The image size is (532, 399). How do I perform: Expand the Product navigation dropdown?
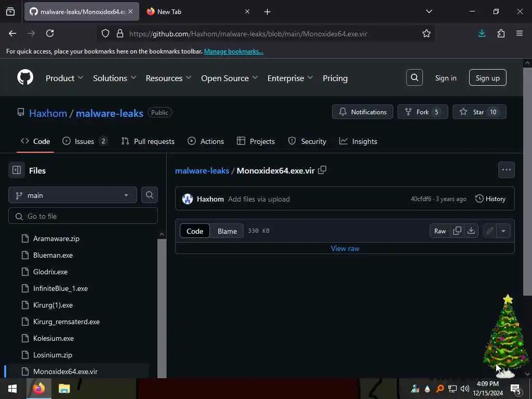(64, 78)
